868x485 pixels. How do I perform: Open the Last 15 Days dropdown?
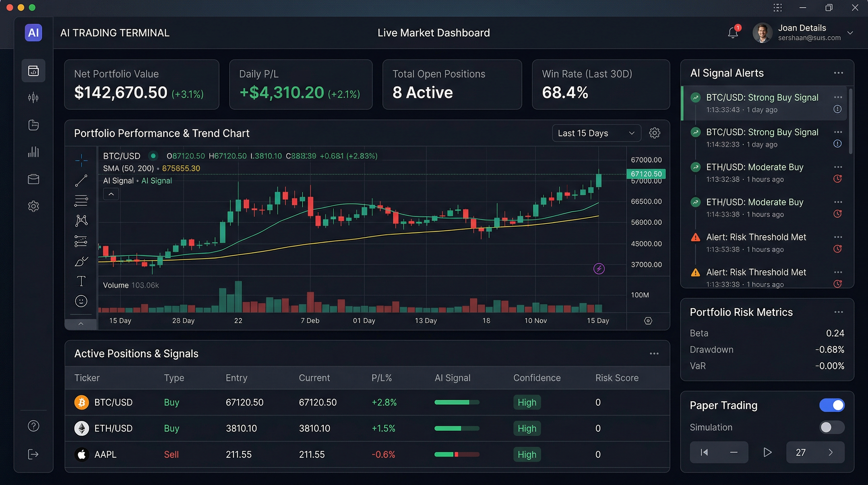click(x=596, y=133)
